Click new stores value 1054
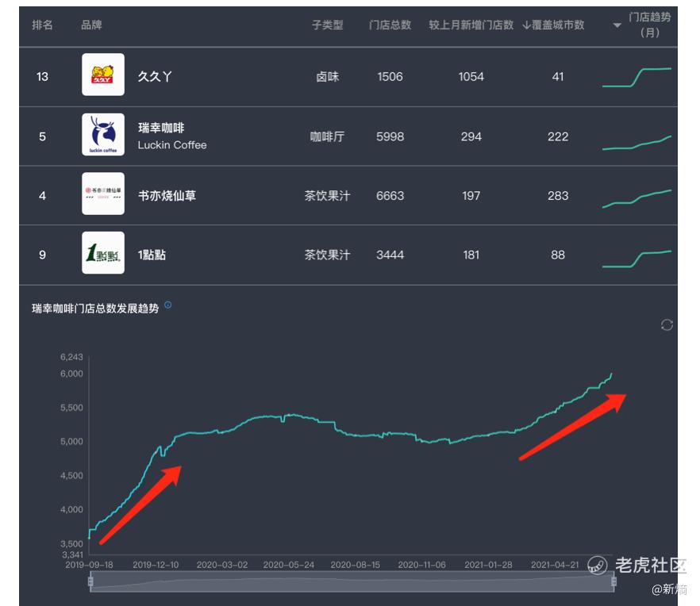Viewport: 700px width, 606px height. pyautogui.click(x=471, y=77)
